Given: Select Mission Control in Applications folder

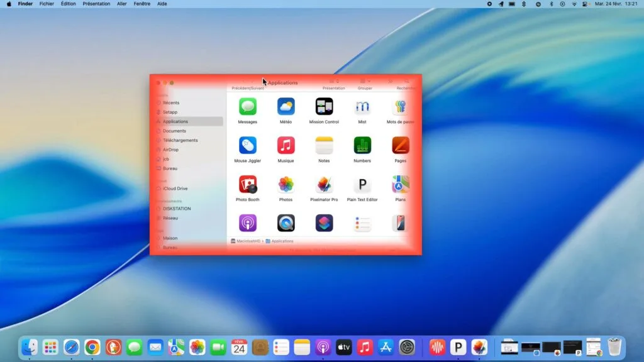Looking at the screenshot, I should 324,107.
